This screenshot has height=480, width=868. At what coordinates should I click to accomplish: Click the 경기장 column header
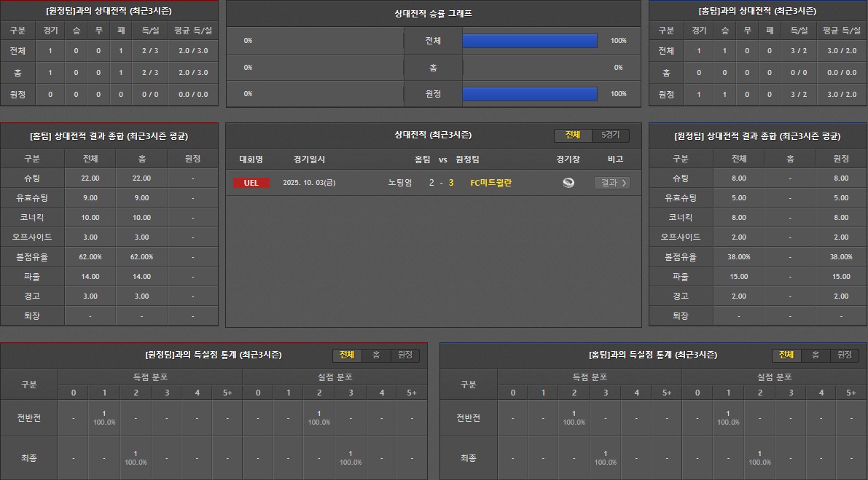568,160
